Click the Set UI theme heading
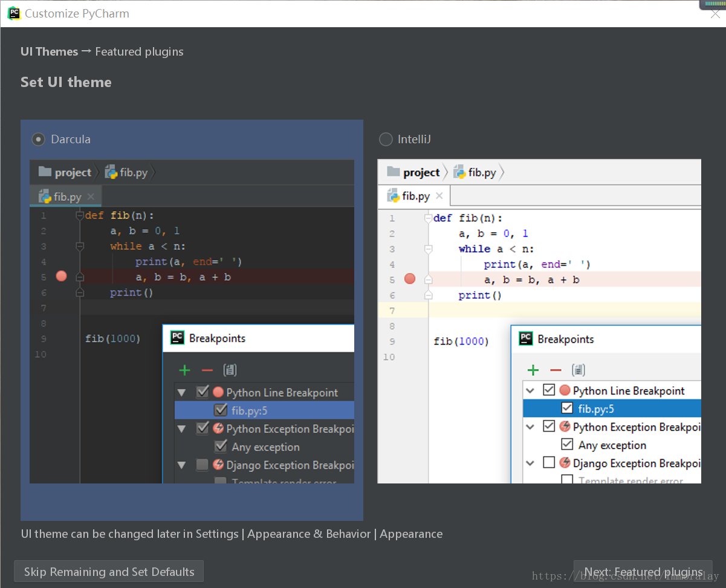Viewport: 726px width, 588px height. click(x=66, y=82)
